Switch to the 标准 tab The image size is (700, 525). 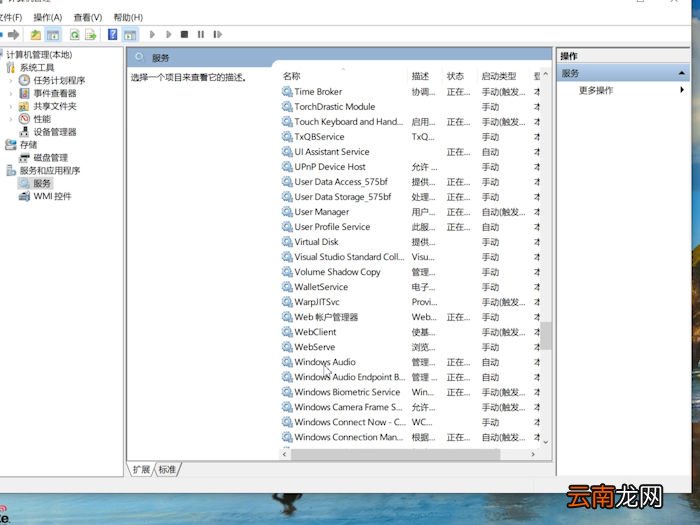point(167,470)
